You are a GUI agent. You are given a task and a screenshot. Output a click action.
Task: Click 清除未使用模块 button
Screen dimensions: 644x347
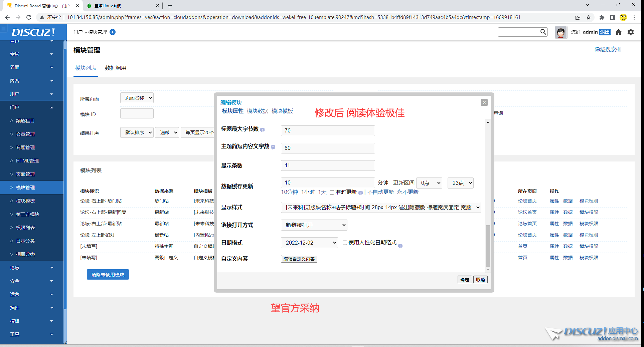tap(108, 275)
